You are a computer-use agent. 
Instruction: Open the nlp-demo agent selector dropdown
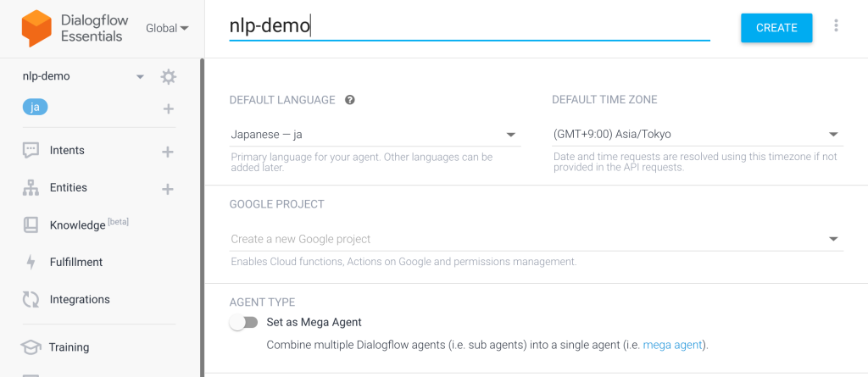click(140, 77)
